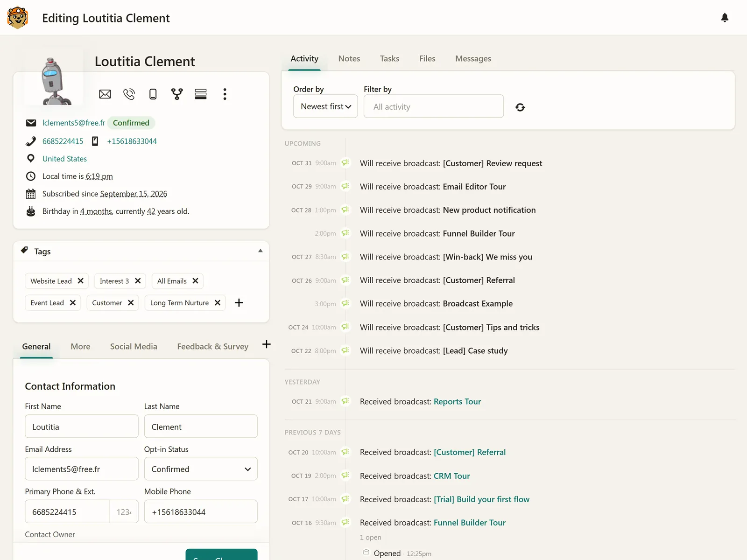This screenshot has height=560, width=747.
Task: Remove the Customer tag
Action: [x=131, y=302]
